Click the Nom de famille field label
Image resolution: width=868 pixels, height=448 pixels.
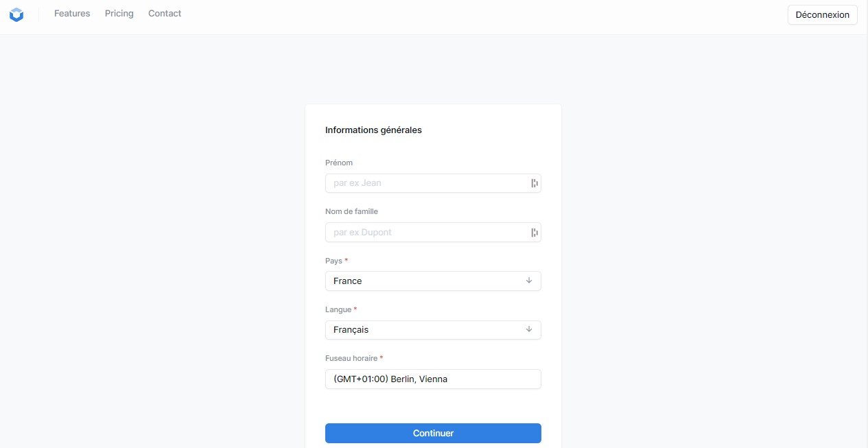coord(351,211)
